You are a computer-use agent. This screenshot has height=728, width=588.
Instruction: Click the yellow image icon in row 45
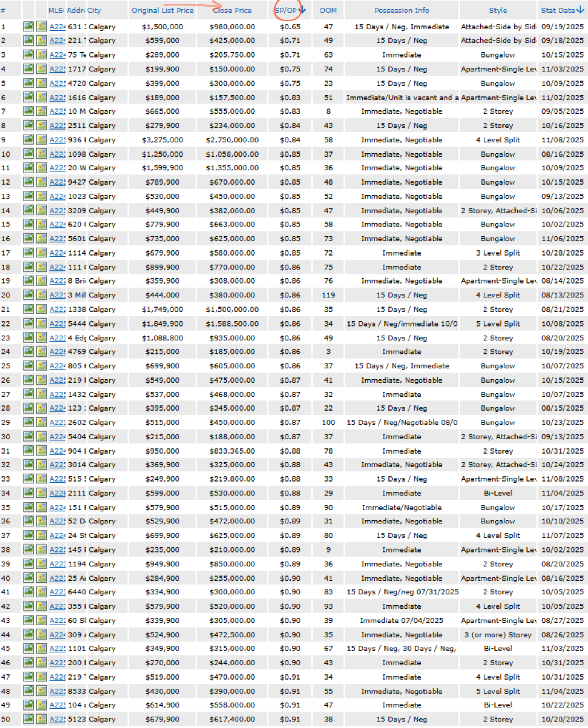pyautogui.click(x=42, y=649)
